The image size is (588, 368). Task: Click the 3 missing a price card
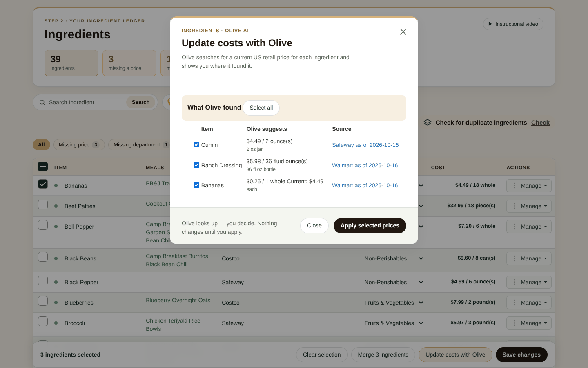click(129, 63)
